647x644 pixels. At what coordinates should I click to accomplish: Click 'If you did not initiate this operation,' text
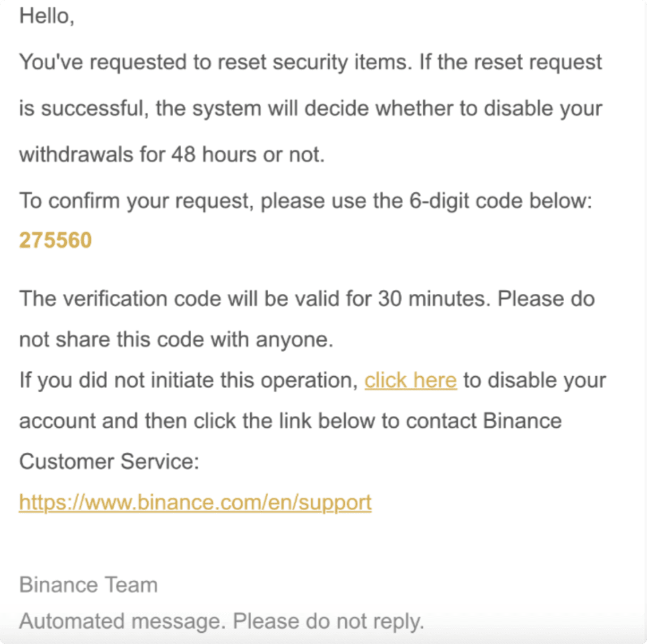point(189,380)
